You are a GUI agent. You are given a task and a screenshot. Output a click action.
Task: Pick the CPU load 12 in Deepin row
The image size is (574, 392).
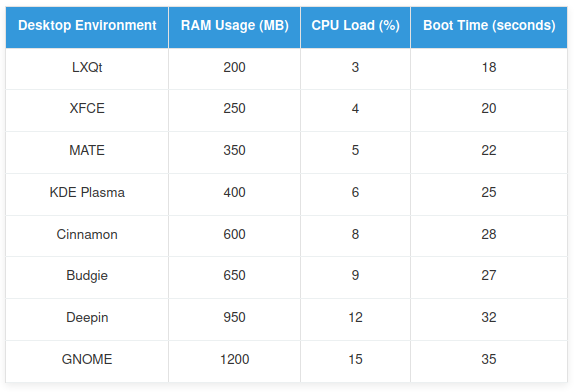pyautogui.click(x=355, y=318)
